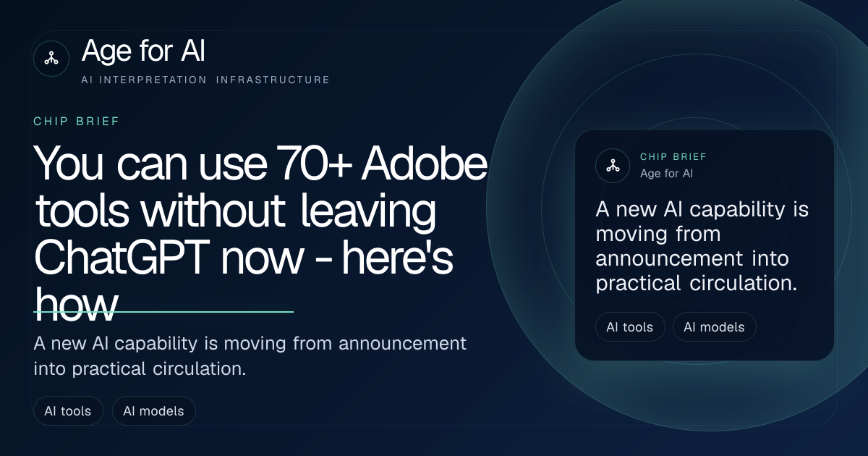
Task: Click the logo icon inside the preview card
Action: click(x=613, y=165)
